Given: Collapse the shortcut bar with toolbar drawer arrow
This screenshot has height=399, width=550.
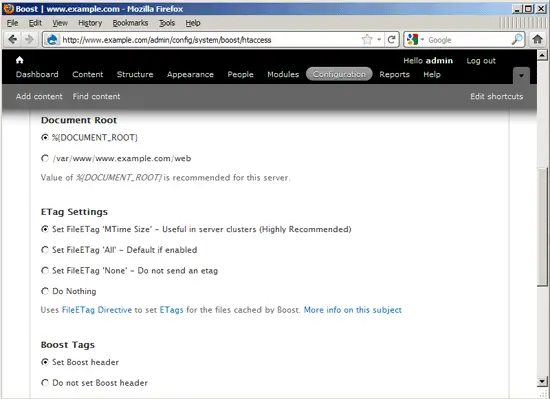Looking at the screenshot, I should [521, 75].
